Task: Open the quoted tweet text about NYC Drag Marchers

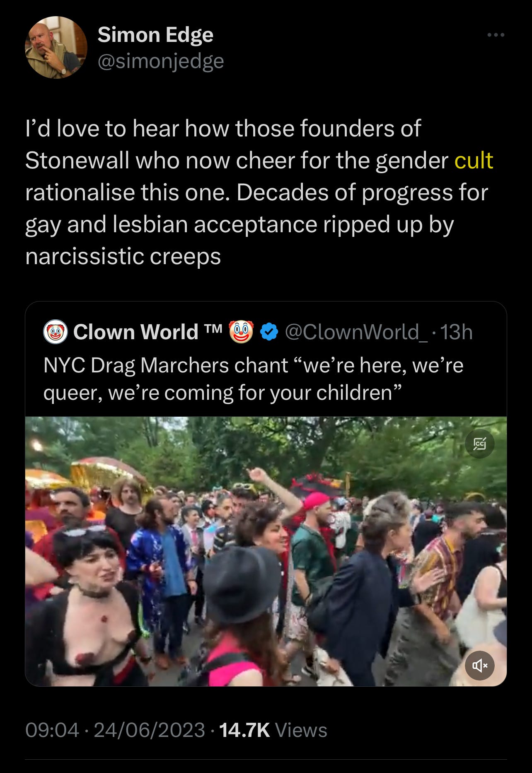Action: pos(253,379)
